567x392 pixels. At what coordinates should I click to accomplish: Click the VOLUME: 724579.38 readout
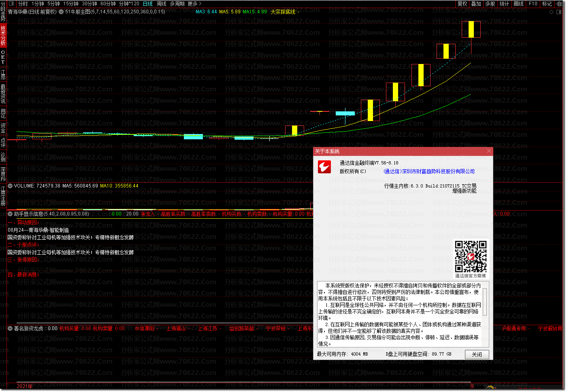click(37, 186)
